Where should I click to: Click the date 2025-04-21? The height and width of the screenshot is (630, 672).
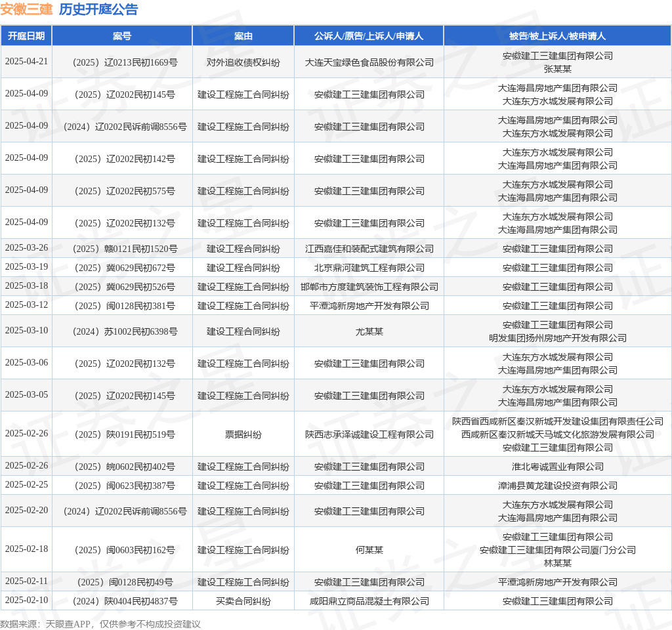click(26, 61)
